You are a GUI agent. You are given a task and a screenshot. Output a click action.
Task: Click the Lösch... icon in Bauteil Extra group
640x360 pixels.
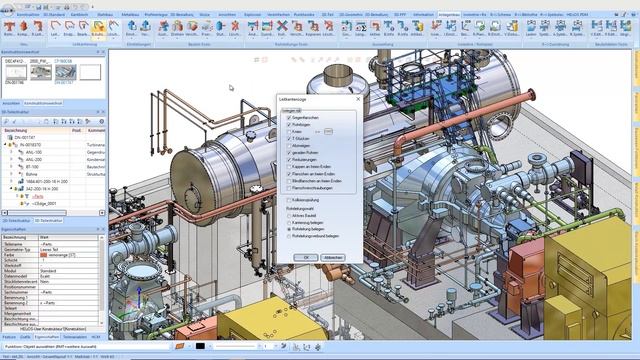[x=235, y=27]
